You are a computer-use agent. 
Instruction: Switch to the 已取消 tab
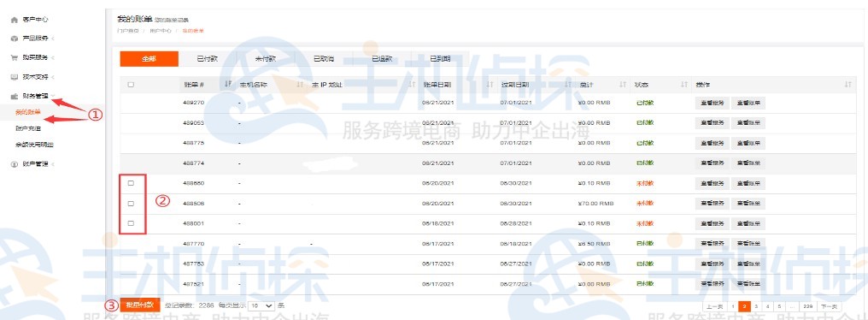point(324,59)
